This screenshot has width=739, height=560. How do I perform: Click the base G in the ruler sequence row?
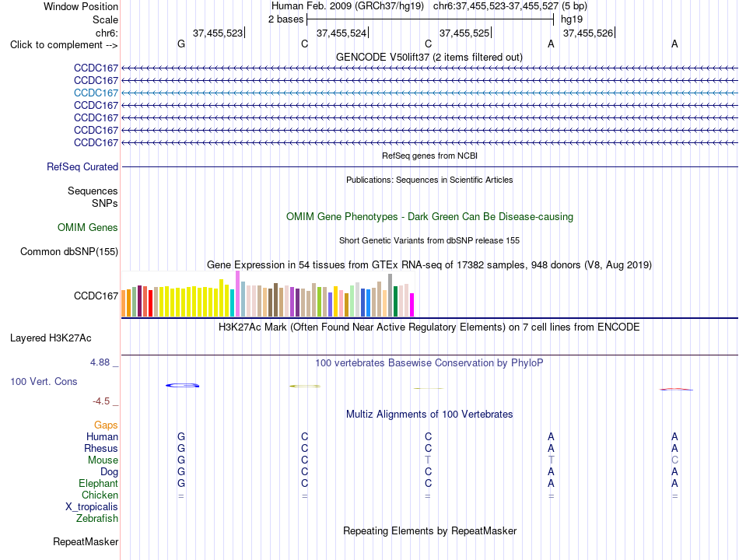click(x=181, y=44)
